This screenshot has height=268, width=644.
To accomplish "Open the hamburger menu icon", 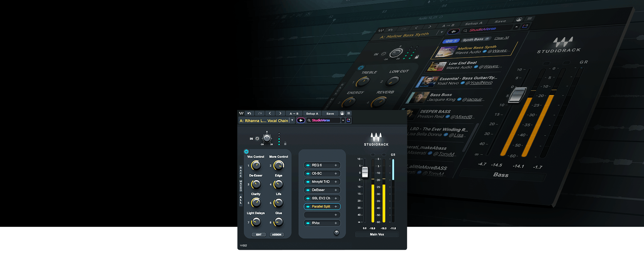I will point(348,114).
